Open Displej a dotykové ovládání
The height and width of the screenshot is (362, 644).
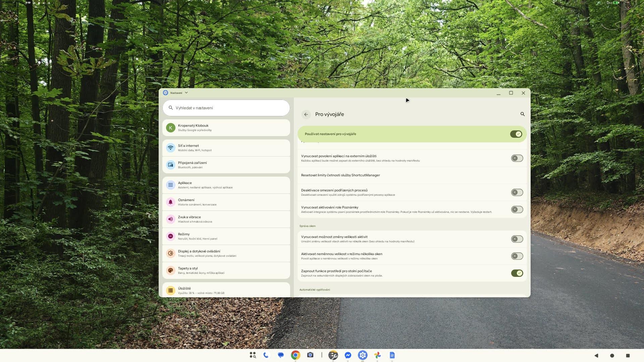[226, 253]
